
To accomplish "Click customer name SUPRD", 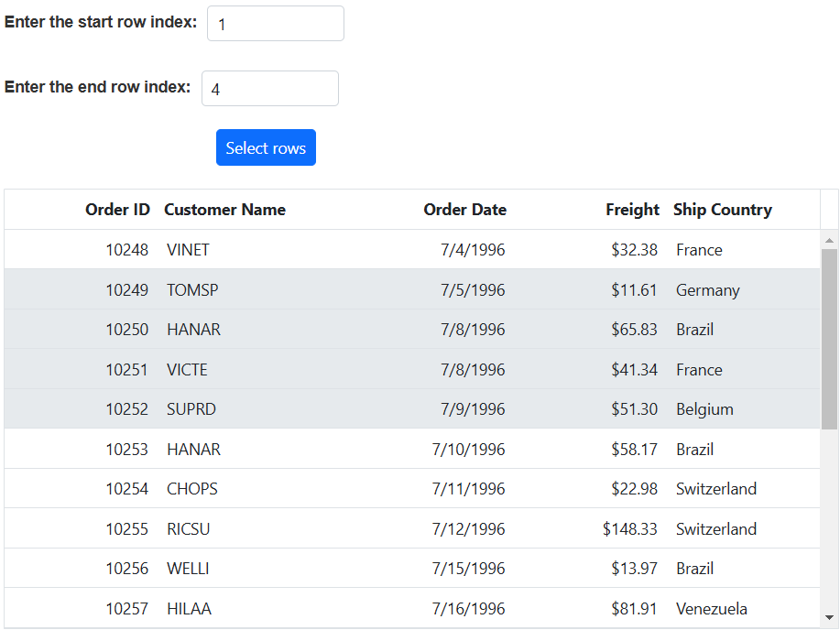I will (x=191, y=409).
